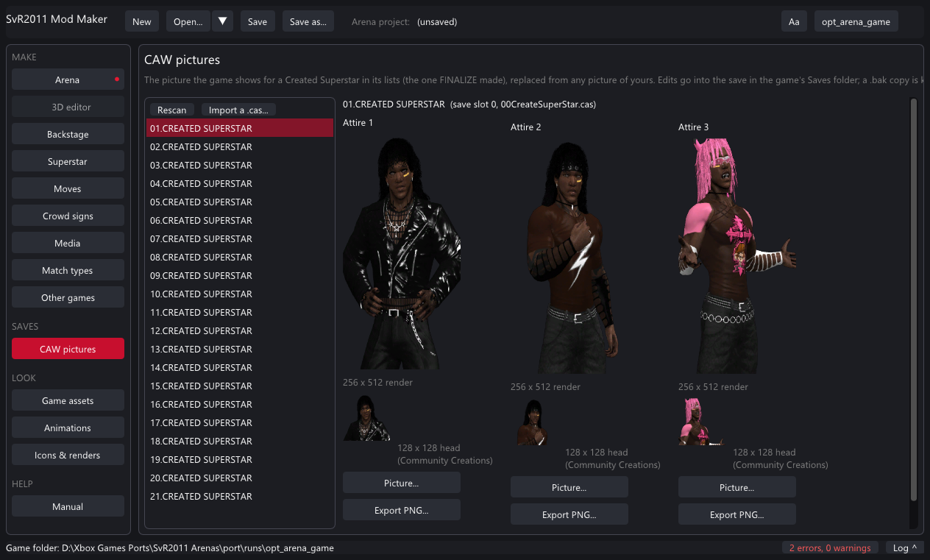This screenshot has height=560, width=930.
Task: Select 09.CREATED SUPERSTAR in list
Action: coord(240,275)
